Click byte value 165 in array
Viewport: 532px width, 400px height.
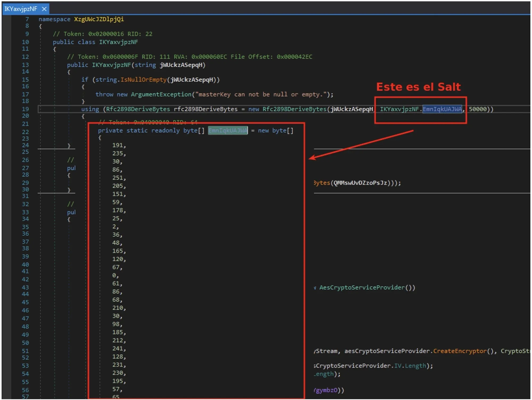click(x=118, y=251)
